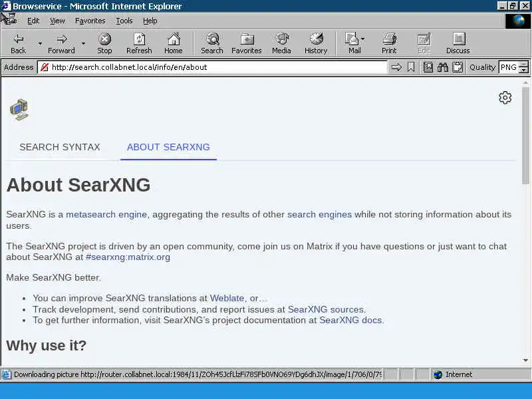Screen dimensions: 532x399
Task: Click the framed-picture icon after the bookmark icon
Action: pyautogui.click(x=428, y=67)
